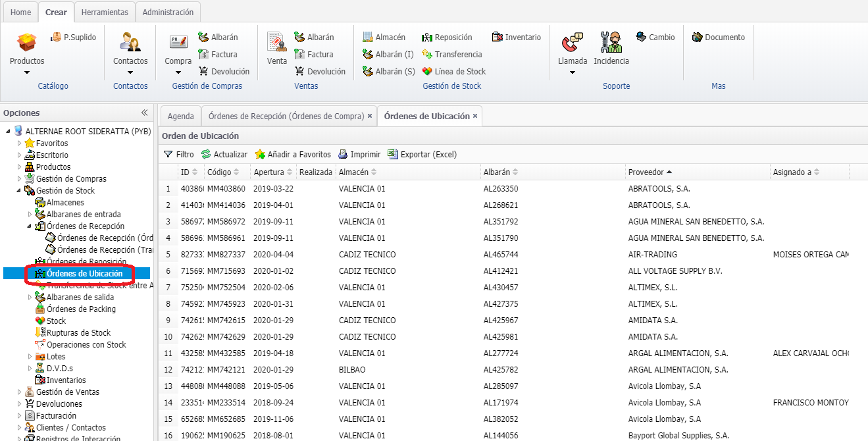868x441 pixels.
Task: Open the Compra dropdown arrow
Action: (x=178, y=72)
